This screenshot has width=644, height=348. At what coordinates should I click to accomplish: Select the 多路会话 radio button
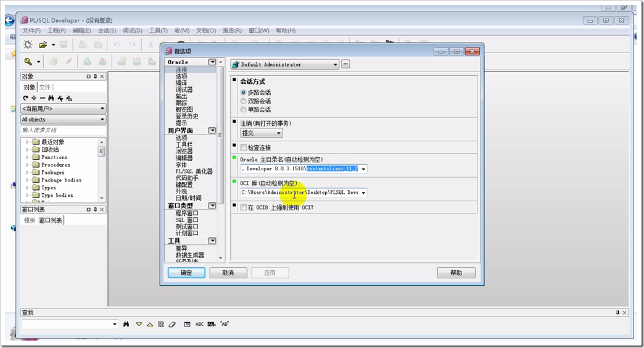click(243, 93)
